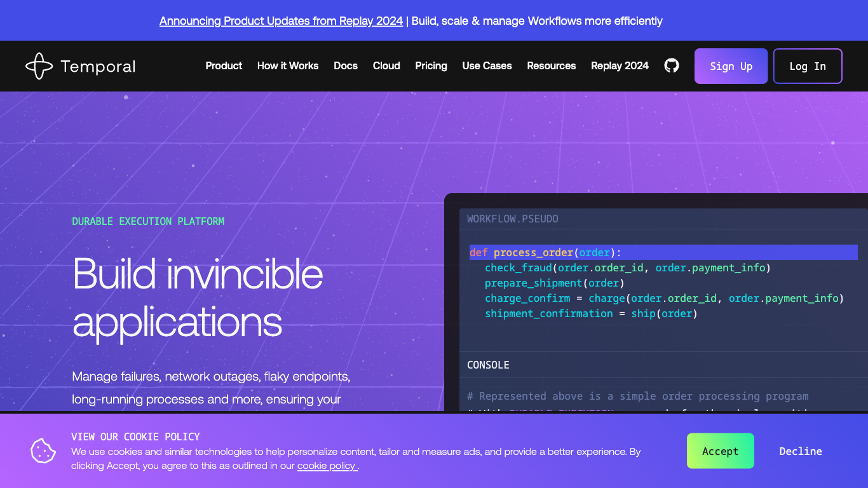Click the highlighted def process_order line
This screenshot has width=868, height=488.
(663, 252)
